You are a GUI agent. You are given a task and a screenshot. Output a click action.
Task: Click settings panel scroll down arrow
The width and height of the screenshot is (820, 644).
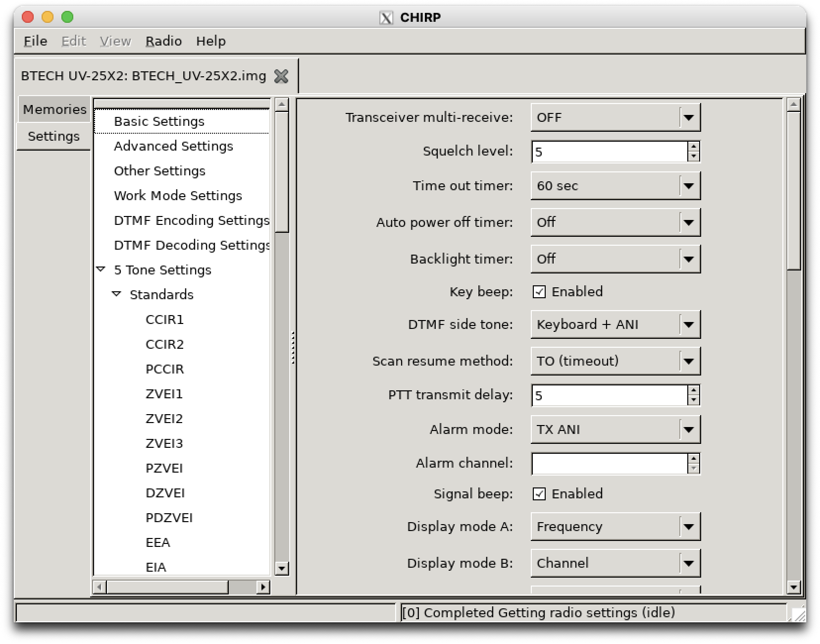[x=794, y=588]
